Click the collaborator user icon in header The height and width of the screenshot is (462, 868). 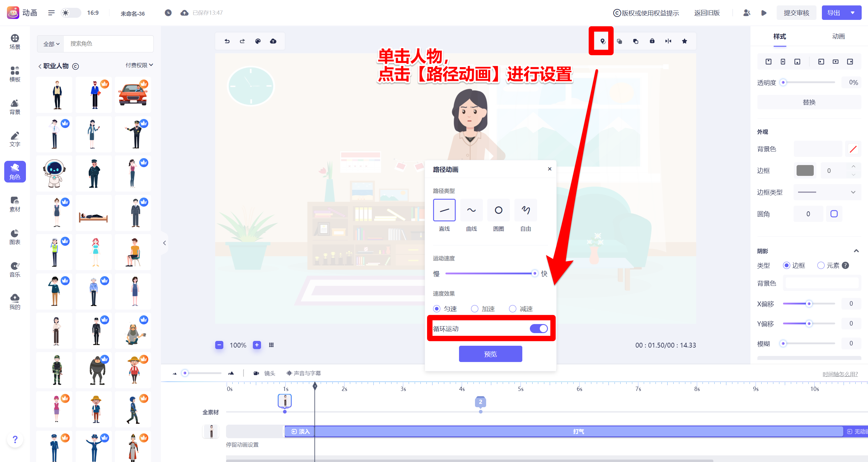747,13
